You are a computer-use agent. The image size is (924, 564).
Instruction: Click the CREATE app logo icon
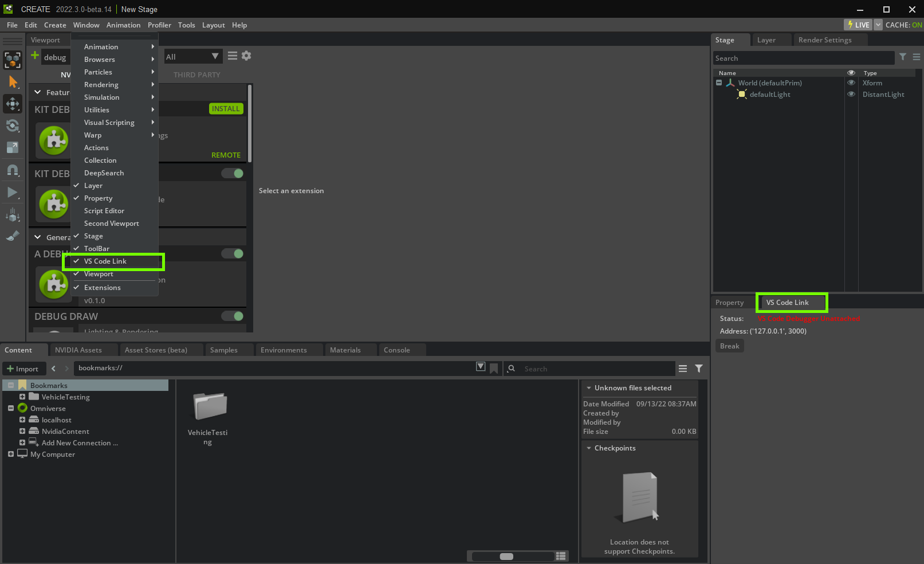tap(9, 9)
